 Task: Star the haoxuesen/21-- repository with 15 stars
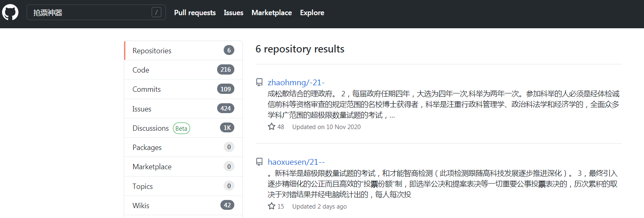(x=272, y=206)
